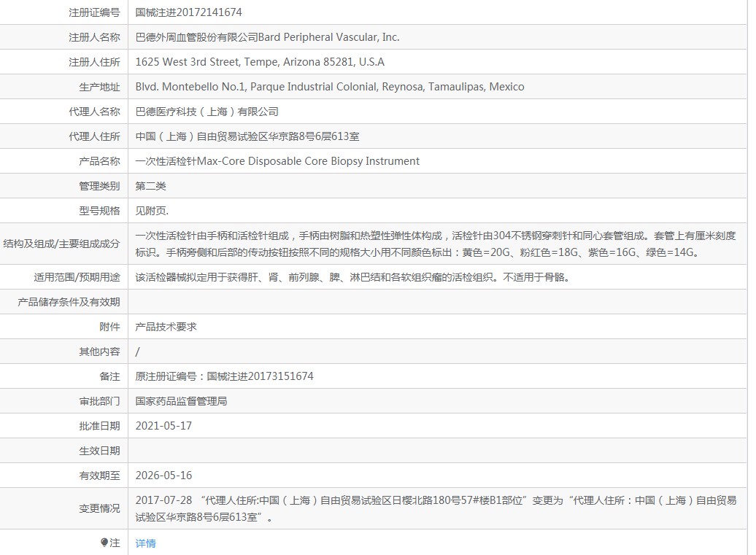Click the model specification value 见附页.
Image resolution: width=756 pixels, height=555 pixels.
152,211
